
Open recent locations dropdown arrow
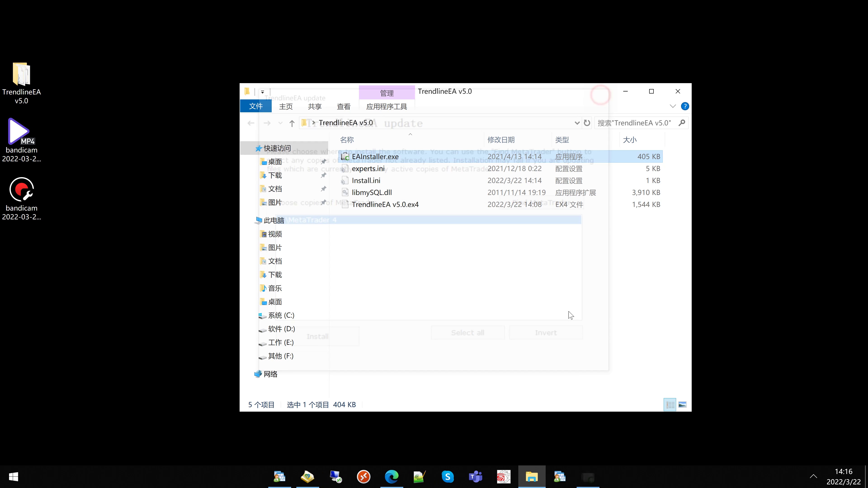coord(280,123)
